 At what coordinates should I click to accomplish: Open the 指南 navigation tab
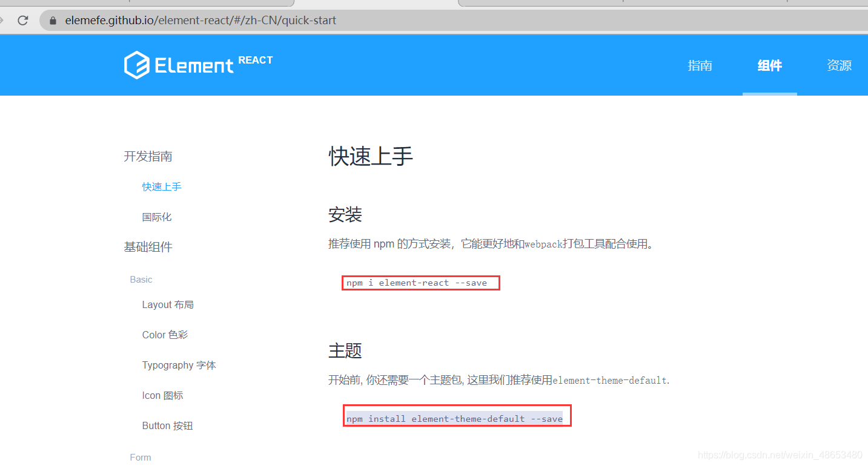click(x=700, y=65)
